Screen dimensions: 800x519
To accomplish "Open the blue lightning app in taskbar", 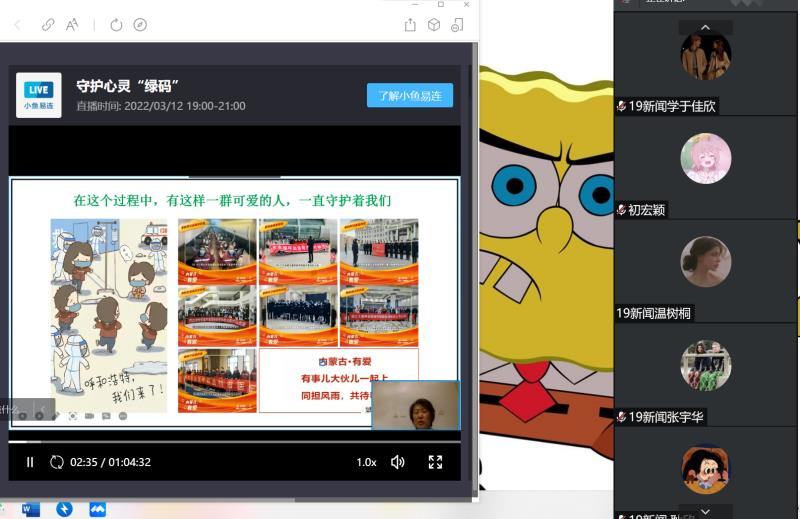I will coord(64,509).
